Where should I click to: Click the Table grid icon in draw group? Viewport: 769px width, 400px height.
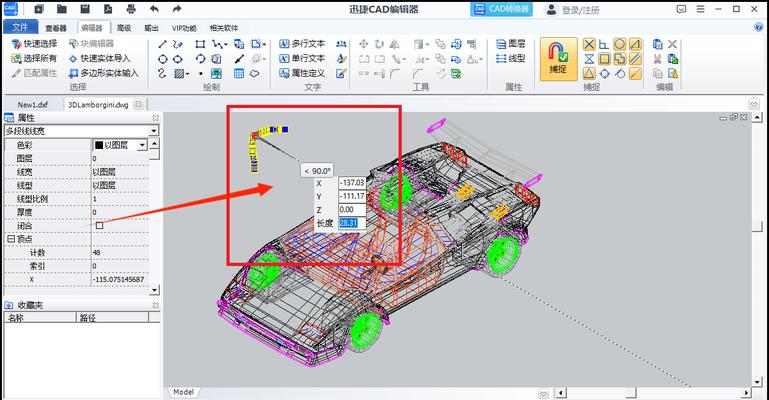239,74
